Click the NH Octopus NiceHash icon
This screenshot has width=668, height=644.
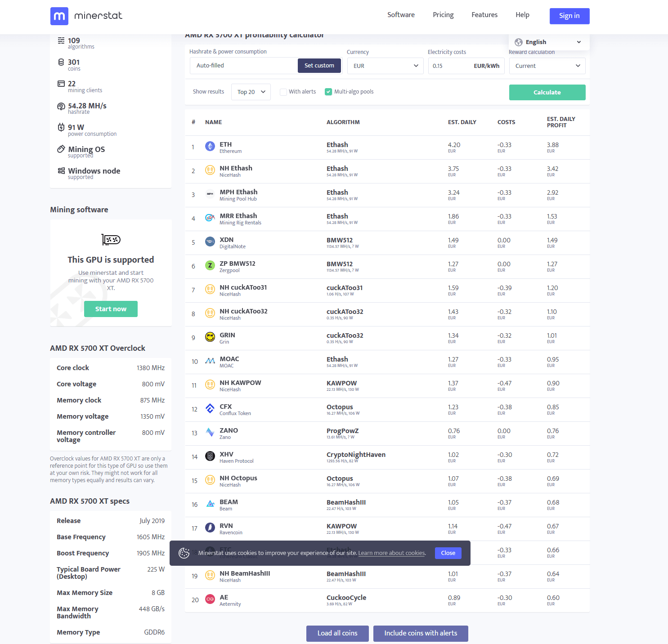210,480
